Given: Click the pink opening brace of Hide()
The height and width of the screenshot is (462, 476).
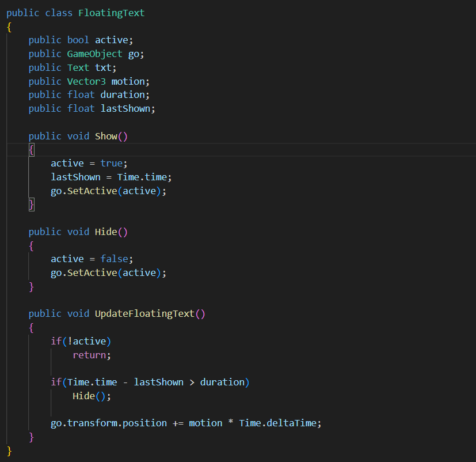Looking at the screenshot, I should [x=31, y=246].
